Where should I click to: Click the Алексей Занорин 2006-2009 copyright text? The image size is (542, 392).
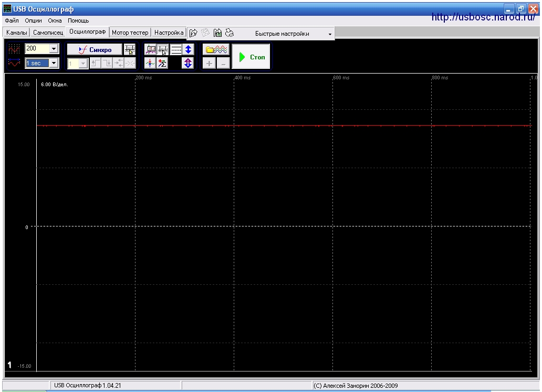click(356, 385)
